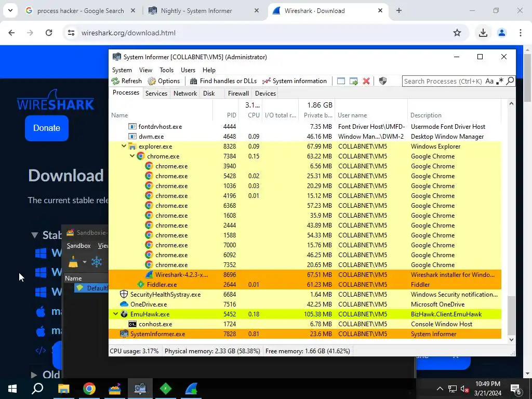Switch to the Services tab

(x=156, y=94)
